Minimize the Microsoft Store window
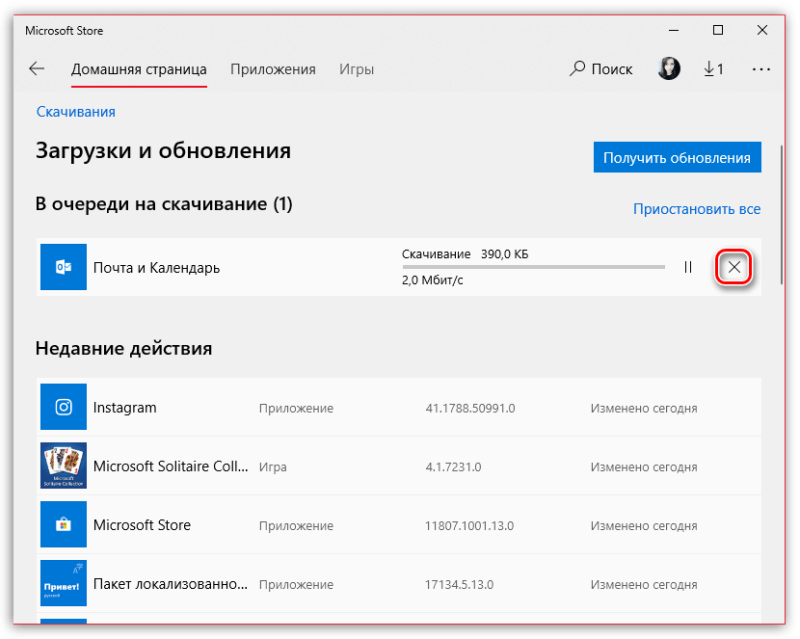This screenshot has height=639, width=800. pos(673,30)
